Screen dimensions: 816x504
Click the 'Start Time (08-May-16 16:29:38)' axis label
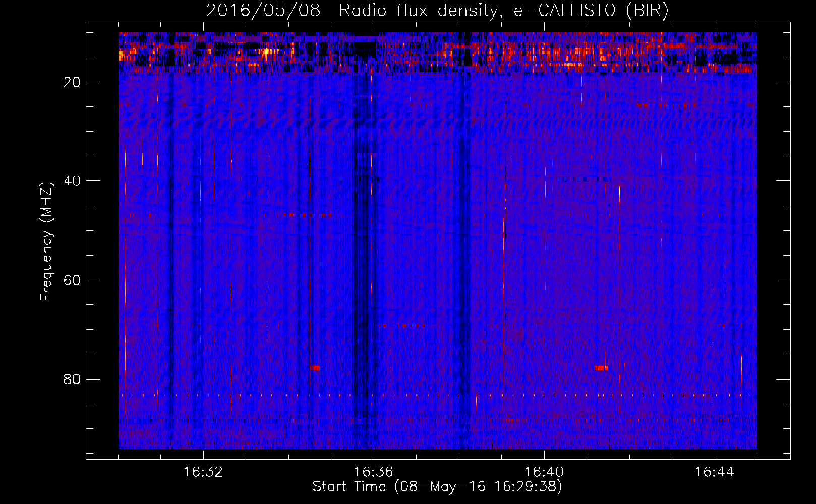(437, 487)
